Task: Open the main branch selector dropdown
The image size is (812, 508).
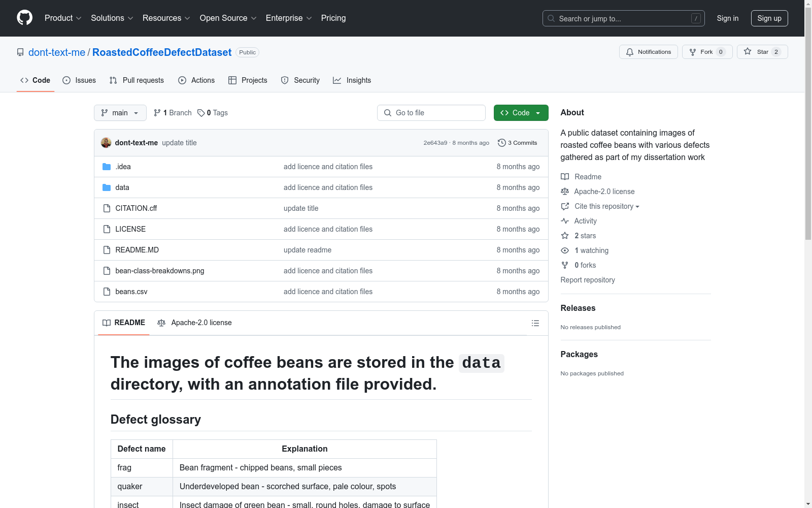Action: click(x=120, y=113)
